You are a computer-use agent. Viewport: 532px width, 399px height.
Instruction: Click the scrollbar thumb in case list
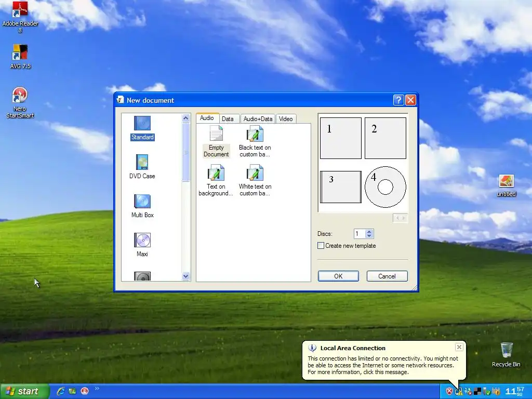pos(185,152)
